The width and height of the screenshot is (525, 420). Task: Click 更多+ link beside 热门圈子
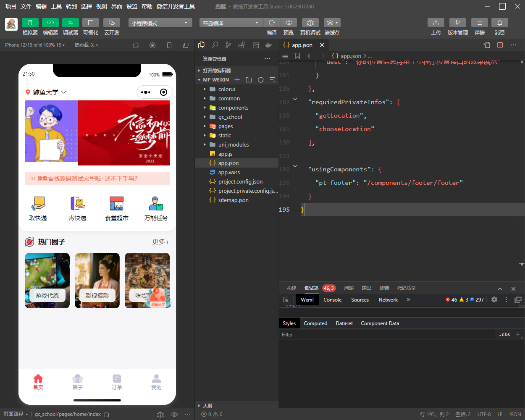[x=160, y=242]
